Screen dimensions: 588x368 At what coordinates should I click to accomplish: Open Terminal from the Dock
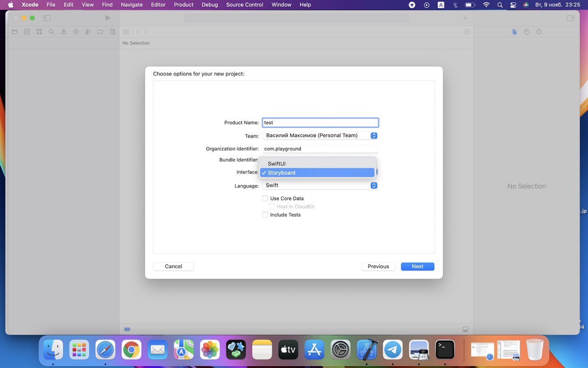tap(445, 350)
